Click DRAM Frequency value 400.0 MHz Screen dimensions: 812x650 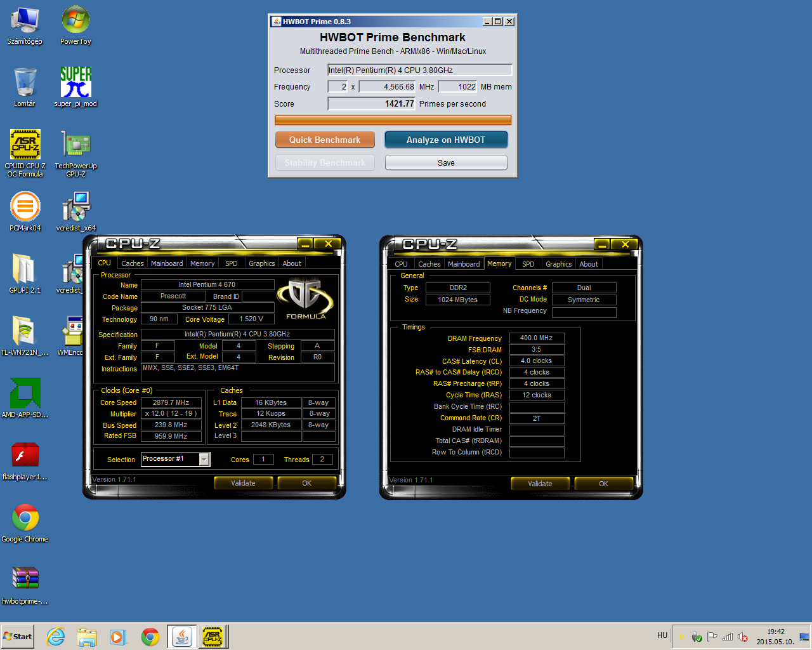pyautogui.click(x=537, y=338)
